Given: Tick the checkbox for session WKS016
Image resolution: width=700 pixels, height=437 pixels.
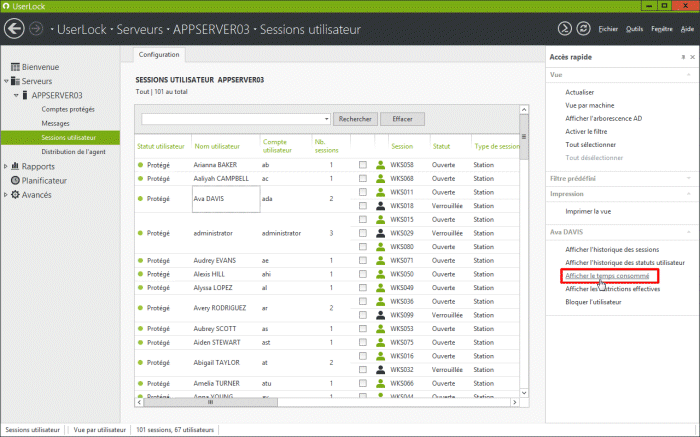Looking at the screenshot, I should point(363,356).
